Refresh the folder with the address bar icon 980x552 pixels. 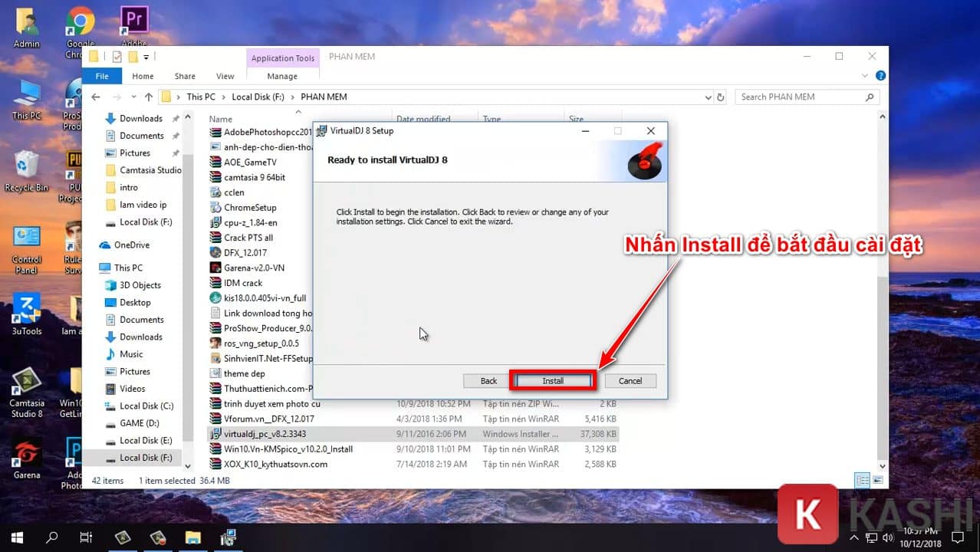point(719,97)
